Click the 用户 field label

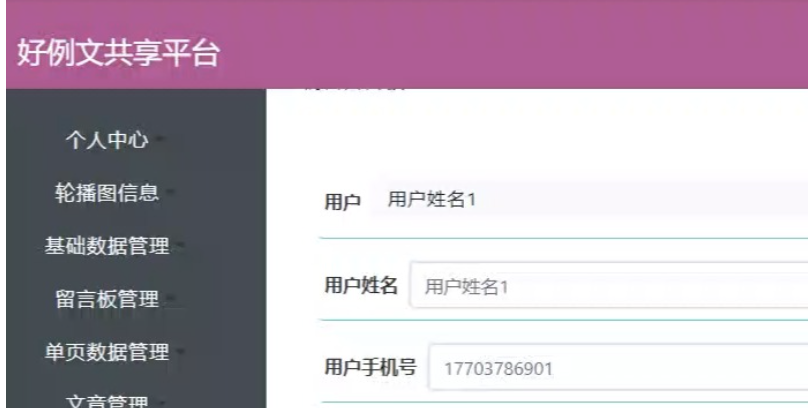pyautogui.click(x=342, y=202)
